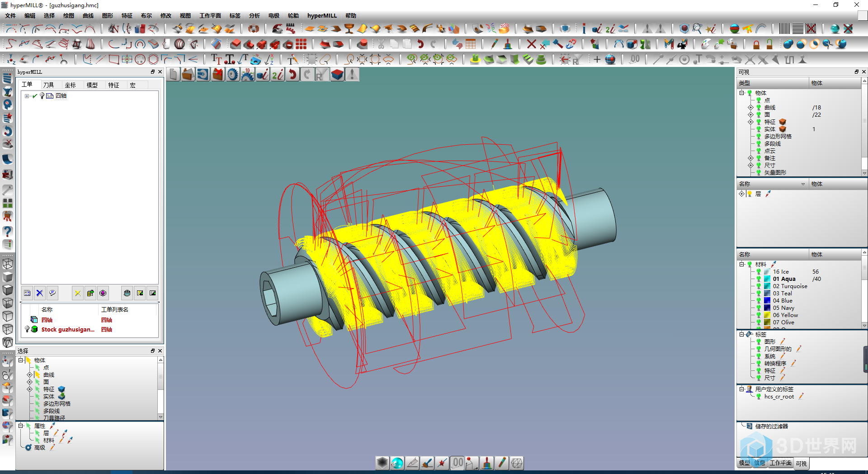Select the magnifier analysis icon

tap(697, 29)
